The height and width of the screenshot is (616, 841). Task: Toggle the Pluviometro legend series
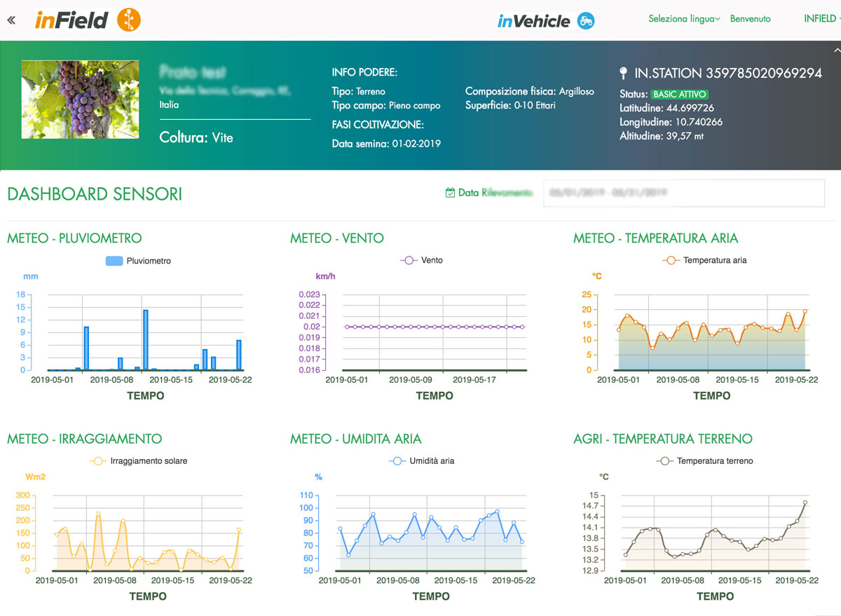pyautogui.click(x=138, y=261)
